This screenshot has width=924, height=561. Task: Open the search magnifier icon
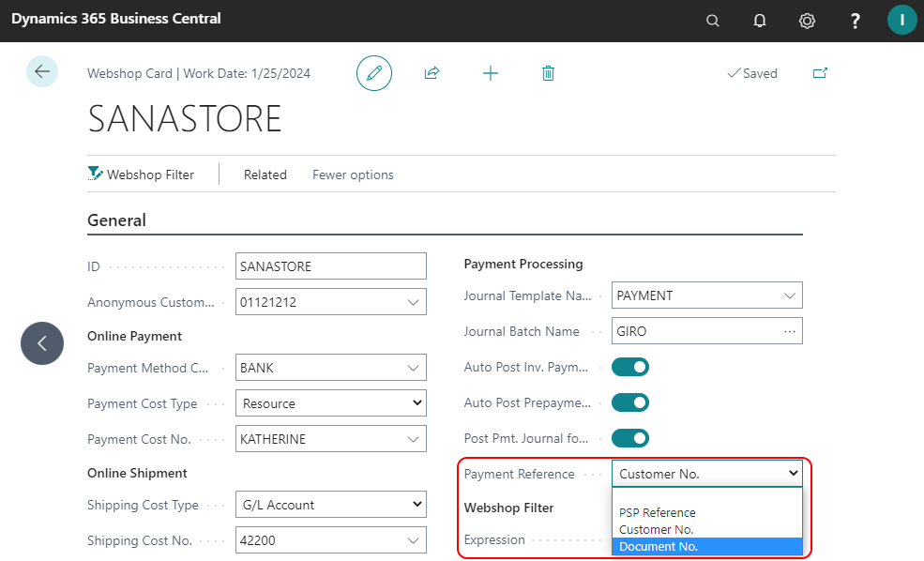[712, 22]
